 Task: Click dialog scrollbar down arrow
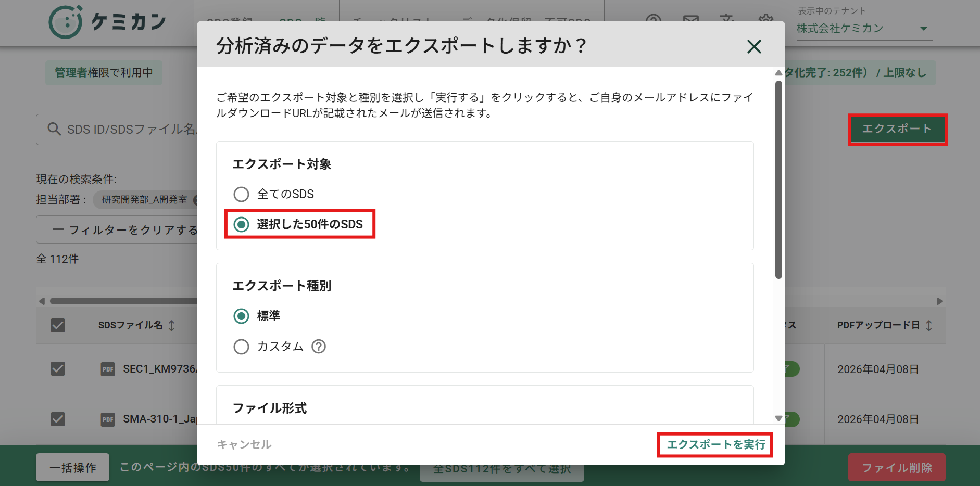[x=778, y=418]
